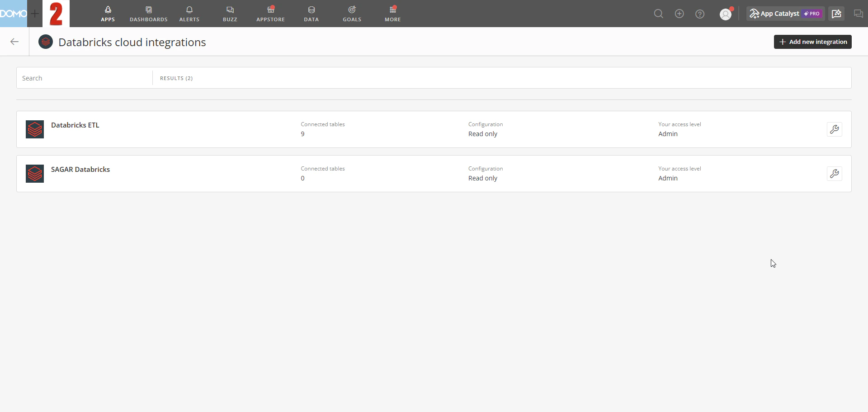Click connected tables value 0
This screenshot has width=868, height=412.
tap(303, 178)
